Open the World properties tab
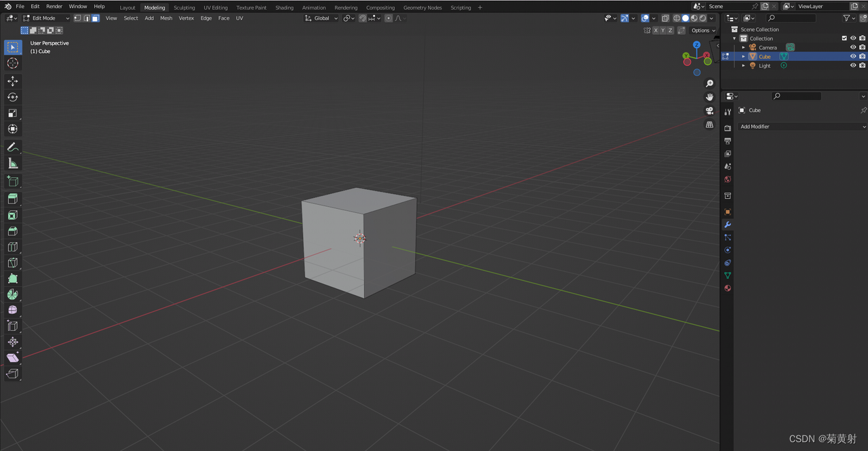 (728, 180)
